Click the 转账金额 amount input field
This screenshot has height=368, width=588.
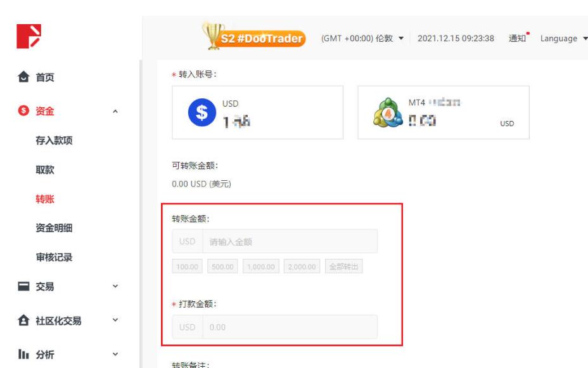pyautogui.click(x=290, y=241)
